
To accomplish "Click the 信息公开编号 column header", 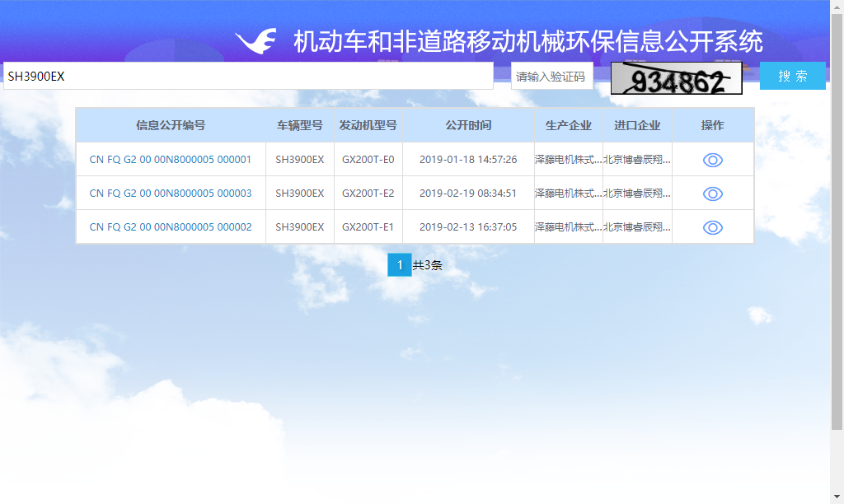I will [x=171, y=125].
